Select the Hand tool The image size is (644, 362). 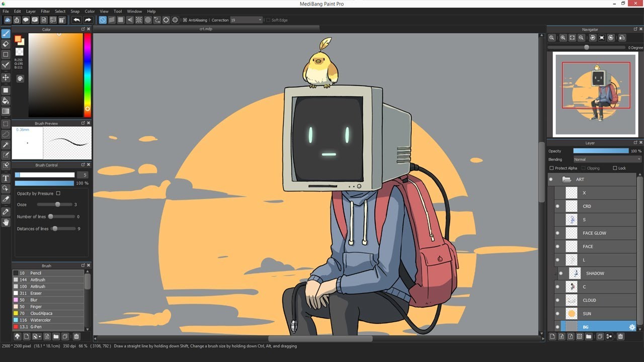click(x=6, y=222)
